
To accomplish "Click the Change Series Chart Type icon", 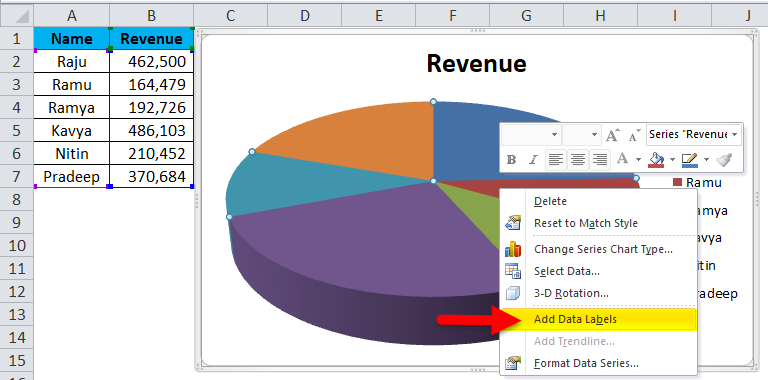I will [513, 249].
